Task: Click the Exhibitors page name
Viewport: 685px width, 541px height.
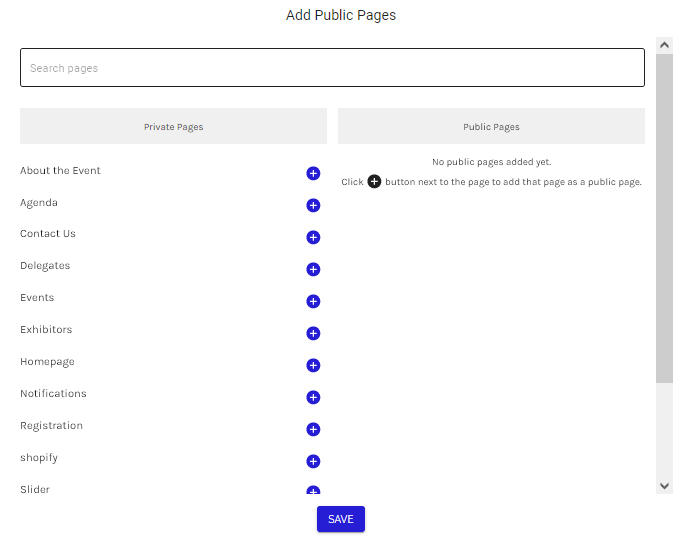Action: click(x=46, y=330)
